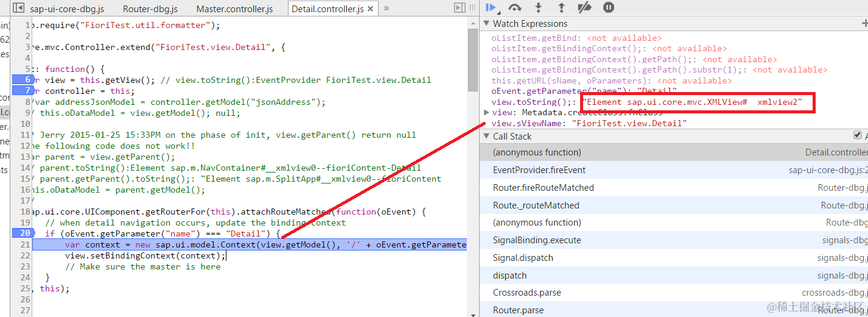Image resolution: width=868 pixels, height=317 pixels.
Task: Step over next function call
Action: click(x=515, y=8)
